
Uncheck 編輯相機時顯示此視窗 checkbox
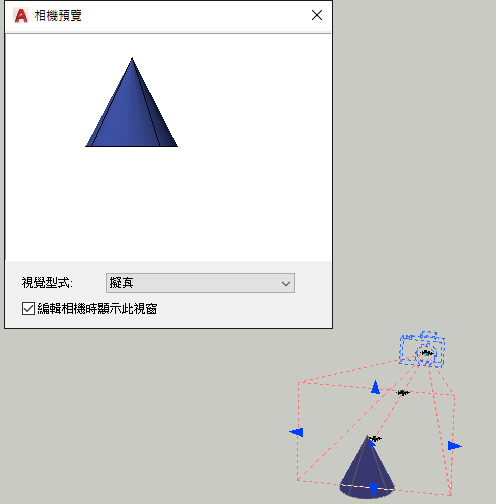(x=28, y=308)
